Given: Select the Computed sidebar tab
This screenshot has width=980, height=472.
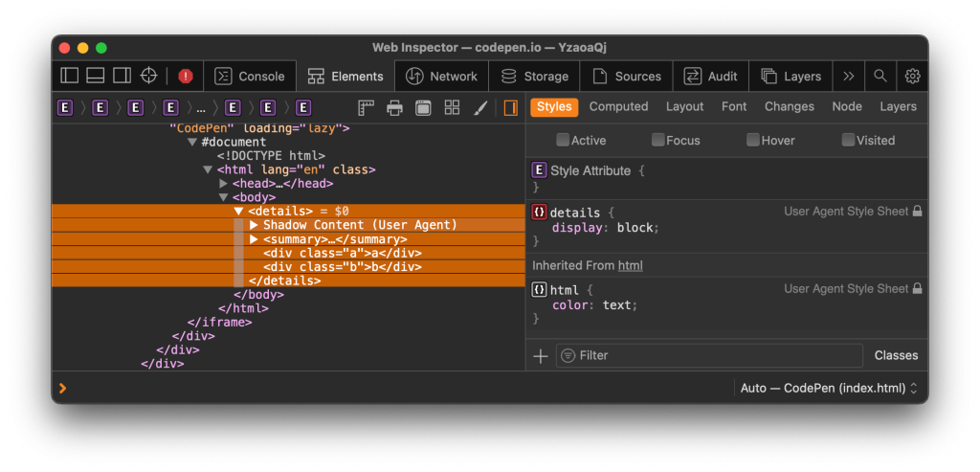Looking at the screenshot, I should (x=619, y=107).
